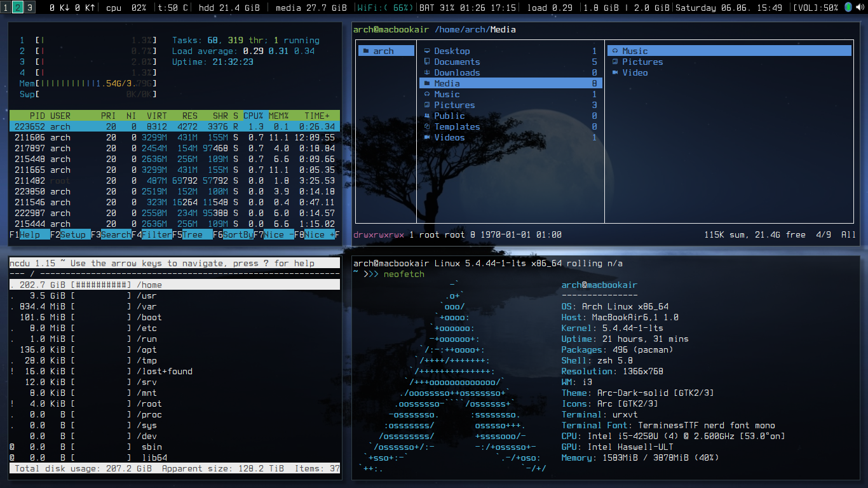Click the Terminal: urxvt neofetch line
The height and width of the screenshot is (488, 868).
(x=599, y=414)
